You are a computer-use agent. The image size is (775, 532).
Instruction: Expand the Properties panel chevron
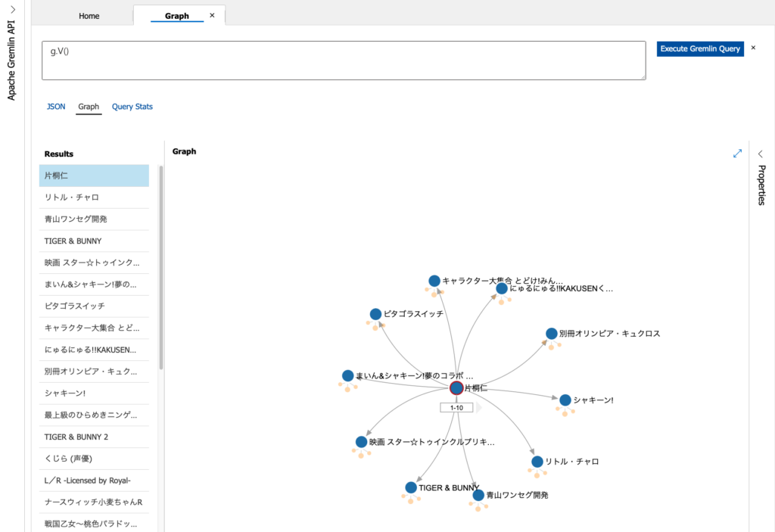point(761,154)
